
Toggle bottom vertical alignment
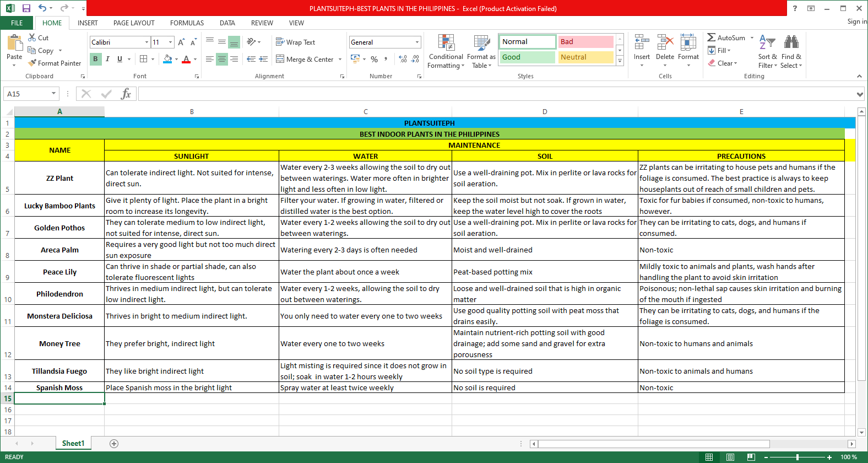tap(234, 42)
